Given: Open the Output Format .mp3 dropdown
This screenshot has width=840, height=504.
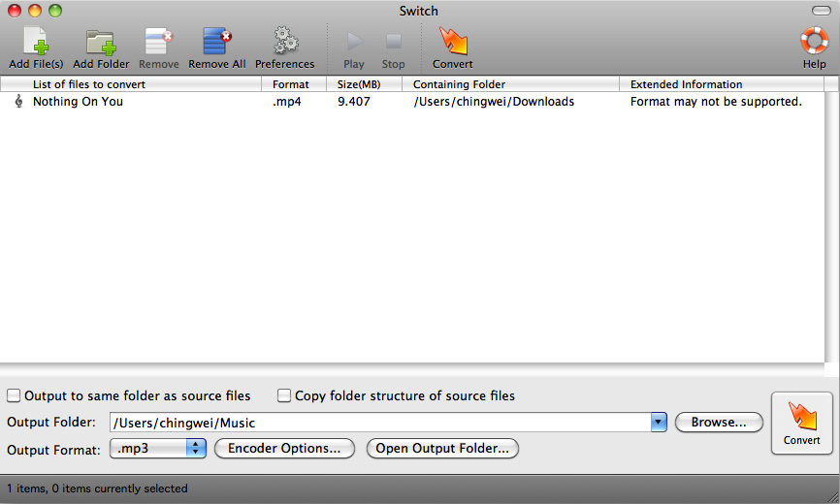Looking at the screenshot, I should [x=158, y=449].
